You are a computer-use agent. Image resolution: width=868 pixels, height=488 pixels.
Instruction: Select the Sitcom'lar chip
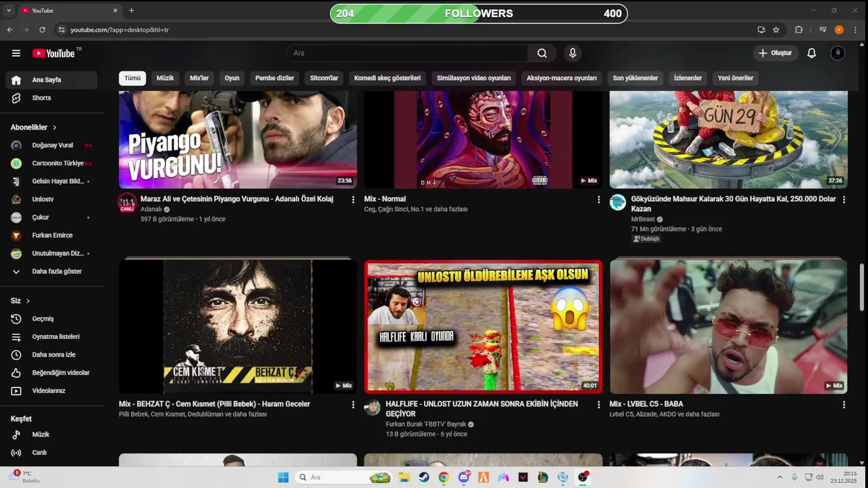(324, 78)
